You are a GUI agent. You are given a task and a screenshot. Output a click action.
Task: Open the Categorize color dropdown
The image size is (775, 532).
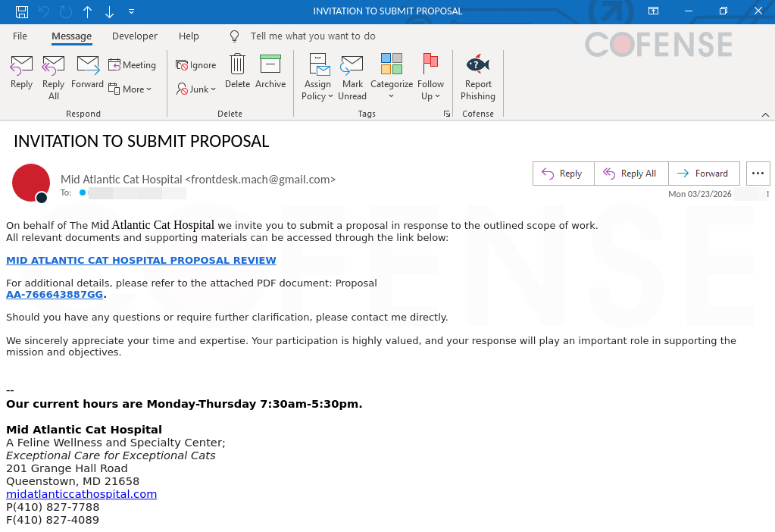(x=392, y=77)
